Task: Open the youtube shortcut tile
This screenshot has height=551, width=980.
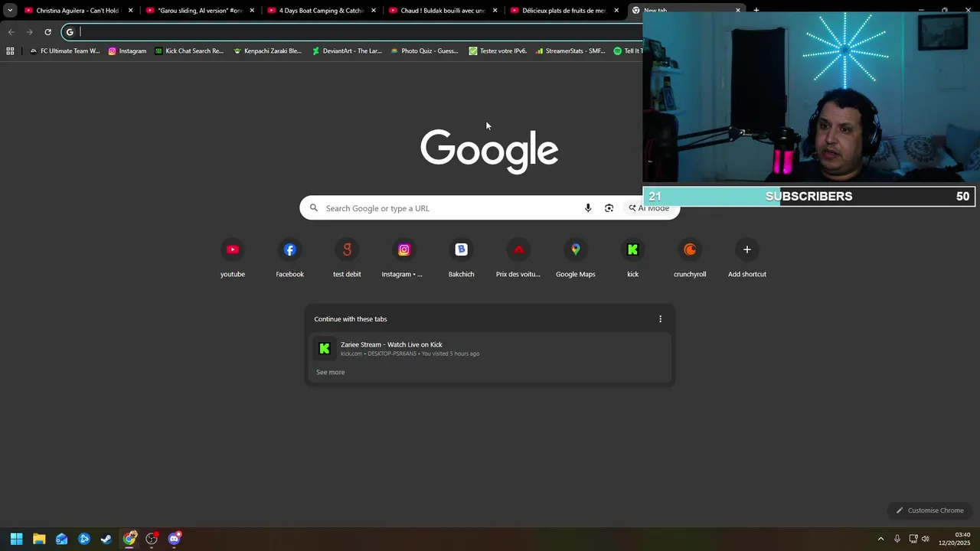Action: click(x=233, y=258)
